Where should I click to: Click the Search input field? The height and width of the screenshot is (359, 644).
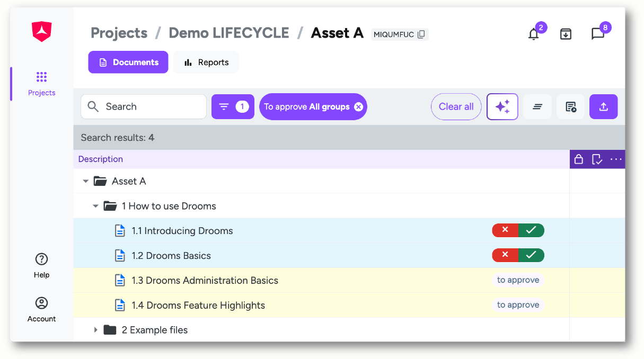[144, 106]
